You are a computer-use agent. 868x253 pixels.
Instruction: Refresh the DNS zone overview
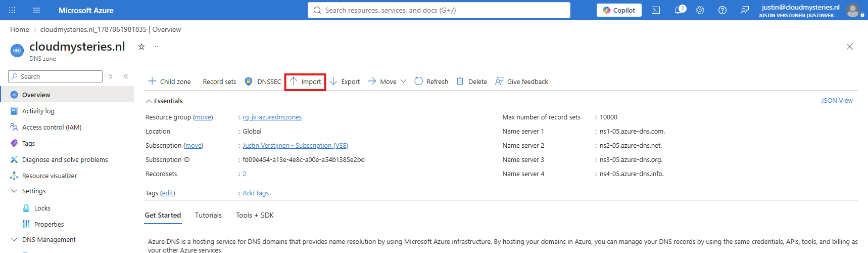(431, 81)
